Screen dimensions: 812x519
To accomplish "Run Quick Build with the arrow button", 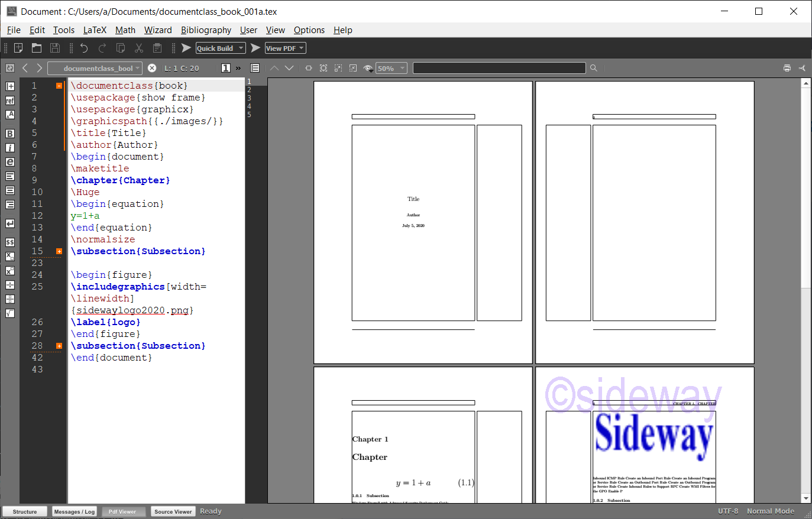I will tap(186, 48).
